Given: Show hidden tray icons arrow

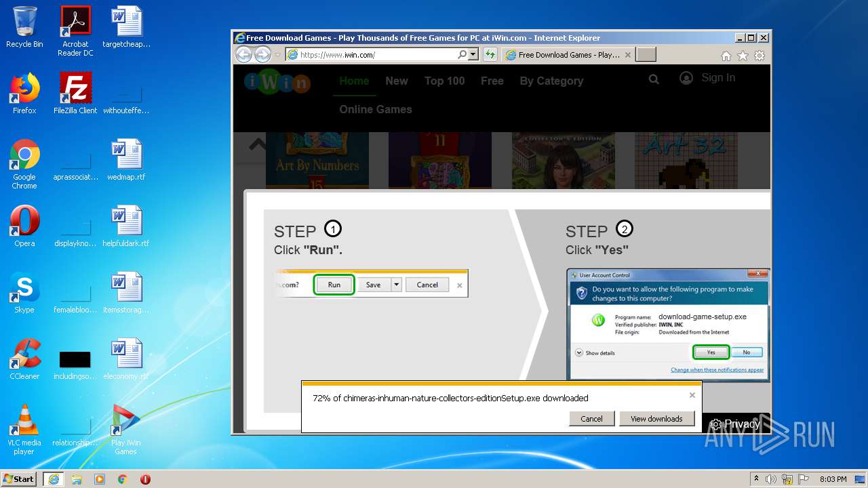Looking at the screenshot, I should (756, 479).
